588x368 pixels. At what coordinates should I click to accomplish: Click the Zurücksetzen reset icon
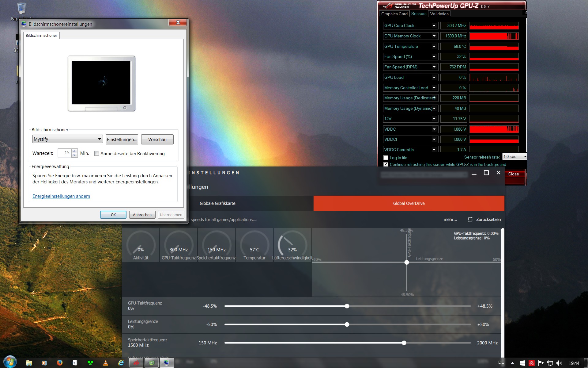pos(470,220)
